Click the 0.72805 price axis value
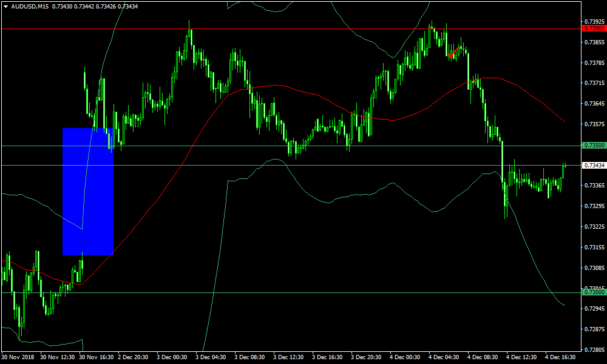 pos(595,349)
